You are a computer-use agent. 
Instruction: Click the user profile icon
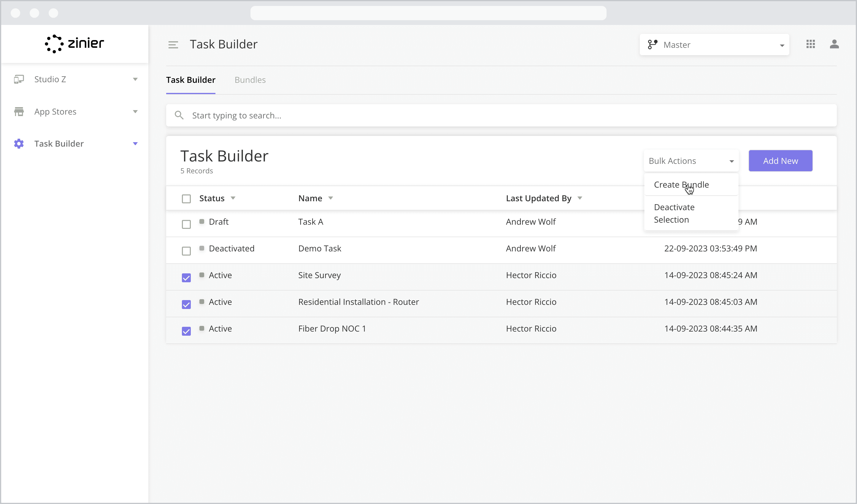(x=835, y=44)
